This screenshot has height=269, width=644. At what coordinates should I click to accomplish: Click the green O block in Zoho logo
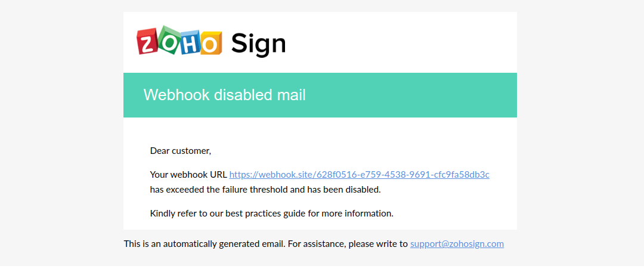(168, 40)
